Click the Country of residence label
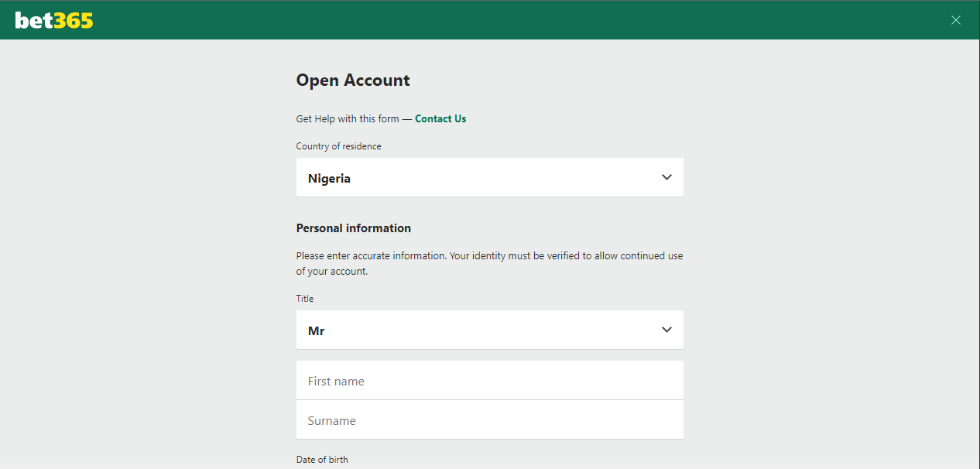The image size is (980, 469). pos(338,146)
